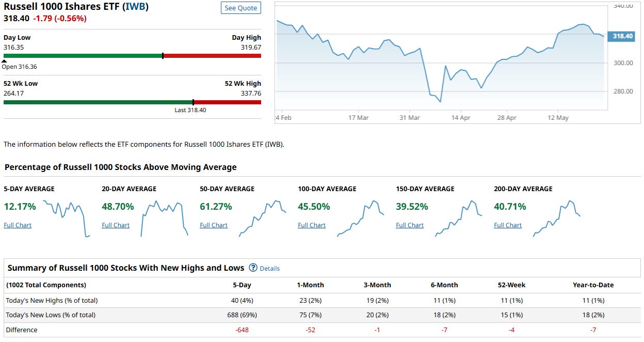644x342 pixels.
Task: Select the 39.52% 150-day average value
Action: 412,207
